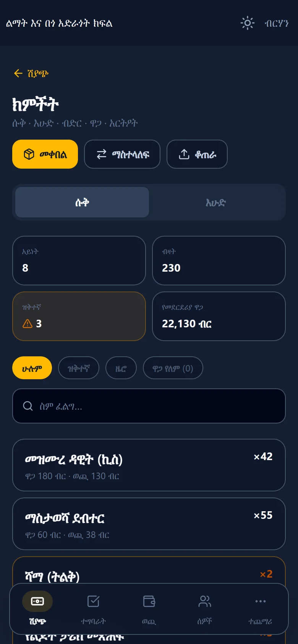Click the transfer arrows icon
Screen dimensions: 298x644
coord(101,154)
